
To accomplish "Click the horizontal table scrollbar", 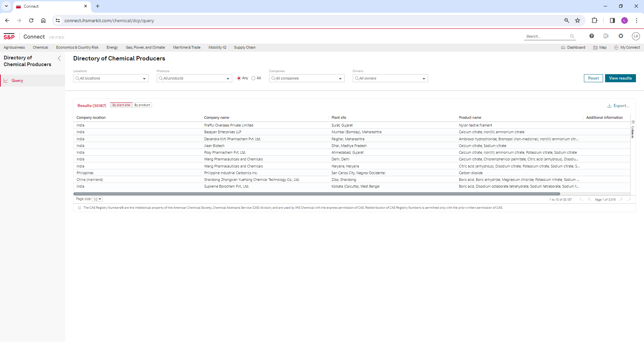I will coord(316,194).
